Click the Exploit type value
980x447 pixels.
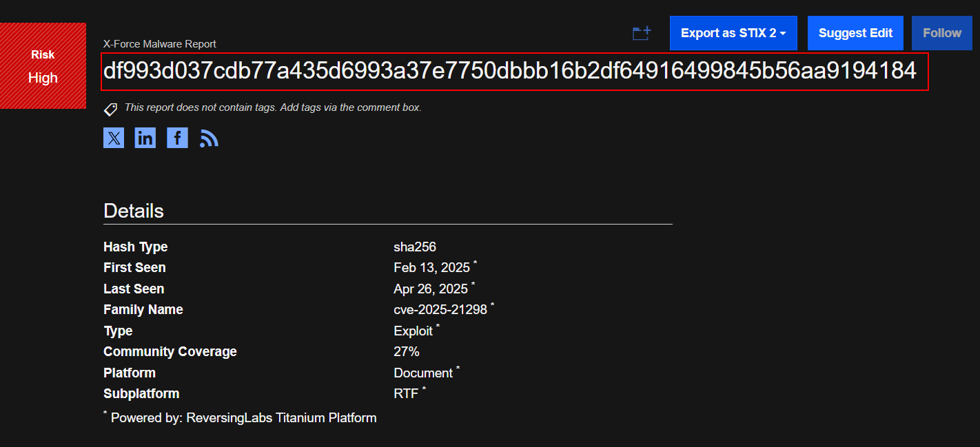(x=413, y=331)
